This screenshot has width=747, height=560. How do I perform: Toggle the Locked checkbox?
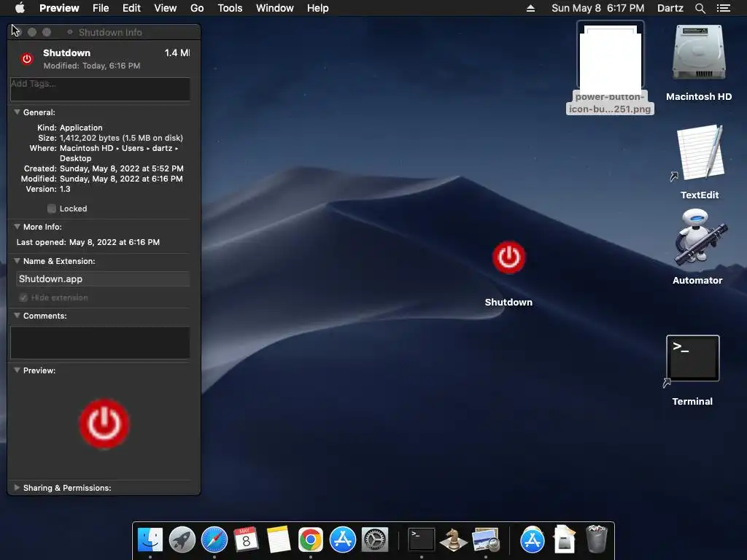52,209
